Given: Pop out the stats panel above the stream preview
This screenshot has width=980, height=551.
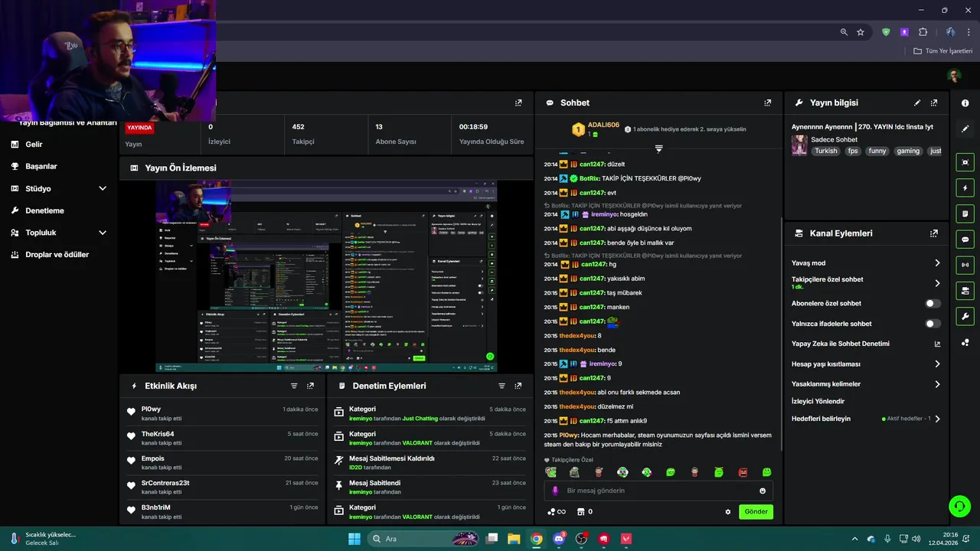Looking at the screenshot, I should (518, 103).
